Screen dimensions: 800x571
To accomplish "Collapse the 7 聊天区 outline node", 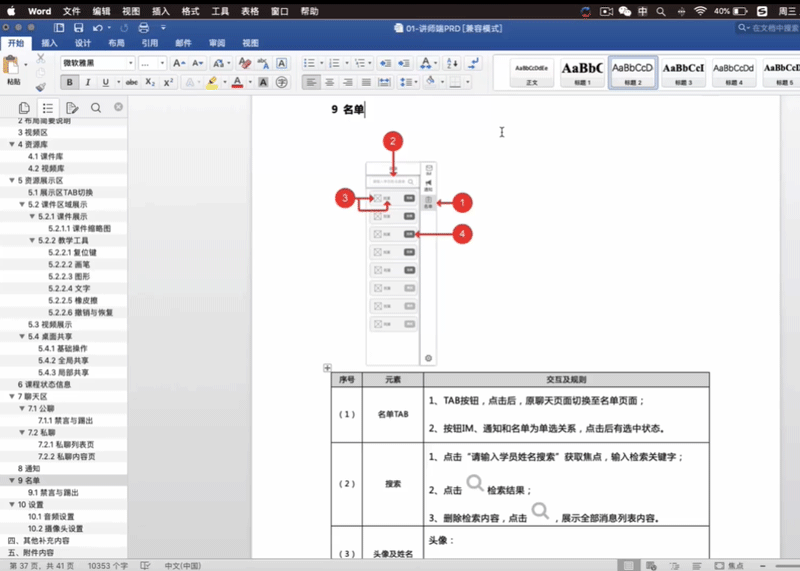I will 12,396.
